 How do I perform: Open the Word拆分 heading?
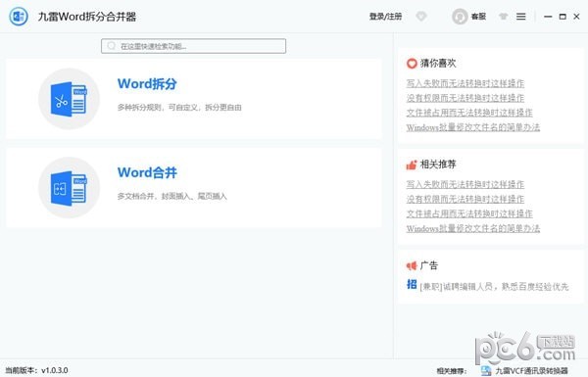[x=147, y=83]
